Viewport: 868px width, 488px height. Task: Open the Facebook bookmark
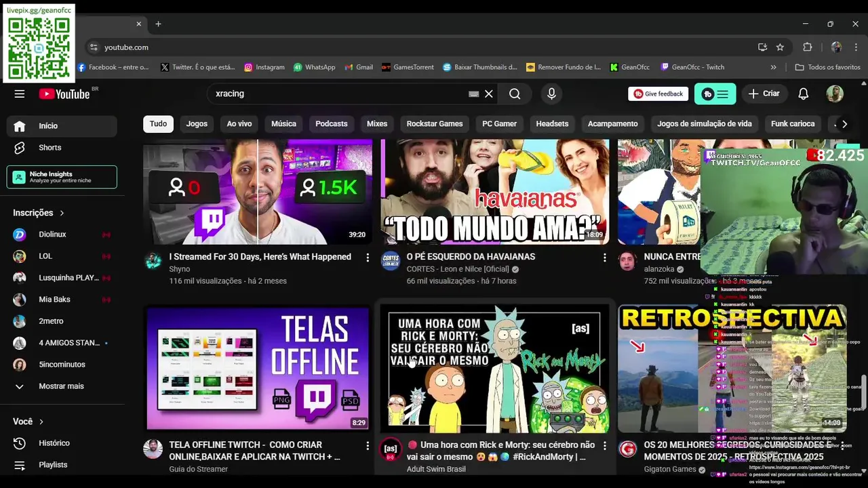pyautogui.click(x=113, y=67)
